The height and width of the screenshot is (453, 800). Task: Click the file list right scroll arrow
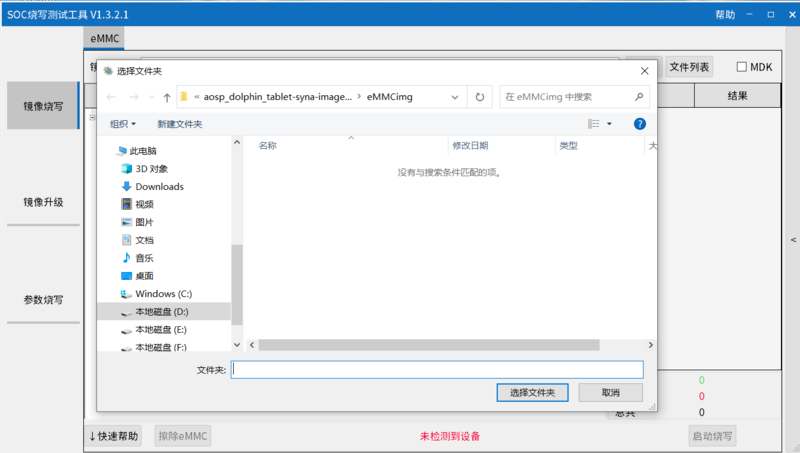651,345
